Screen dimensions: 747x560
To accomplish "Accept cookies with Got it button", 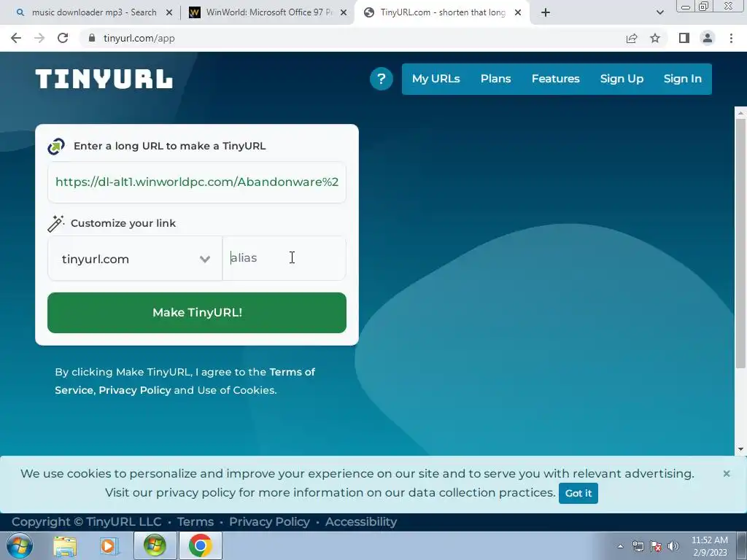I will (x=578, y=493).
